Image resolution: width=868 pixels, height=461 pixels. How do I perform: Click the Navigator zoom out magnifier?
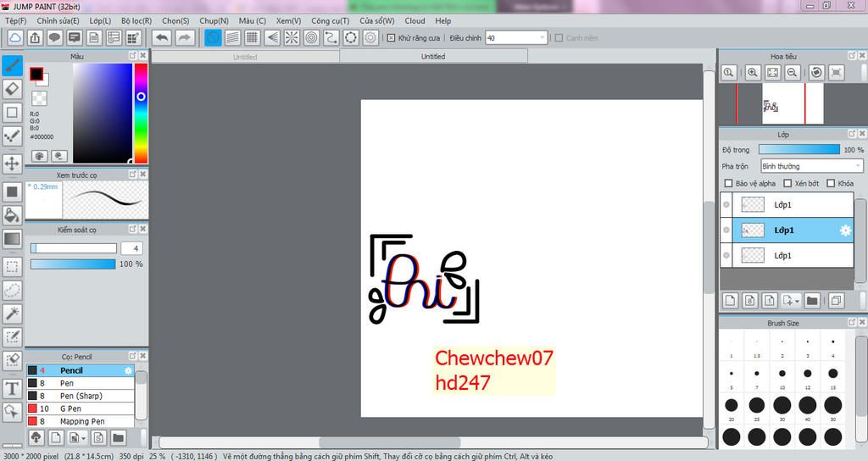(793, 73)
